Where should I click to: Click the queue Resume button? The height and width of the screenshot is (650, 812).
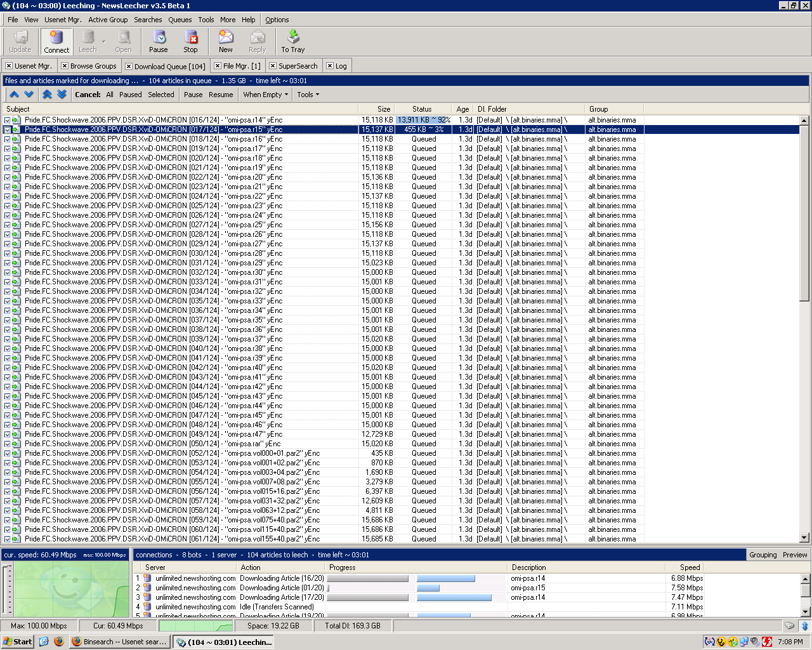[221, 95]
